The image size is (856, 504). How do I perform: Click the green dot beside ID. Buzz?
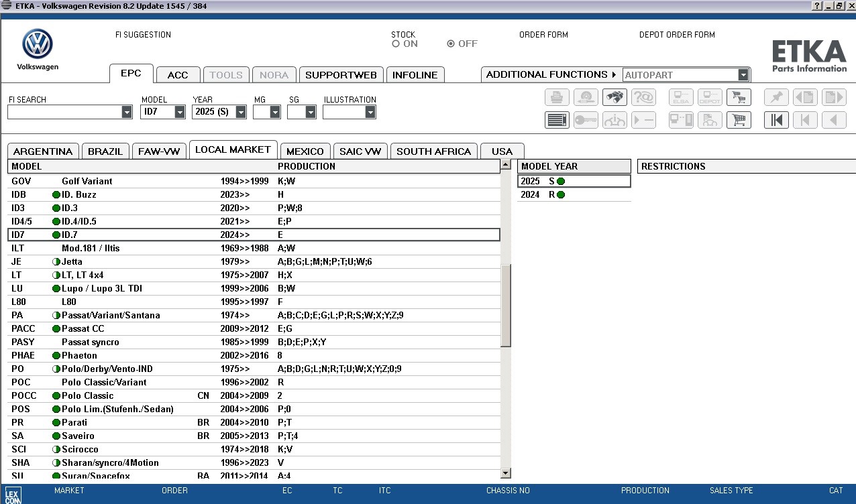(56, 194)
